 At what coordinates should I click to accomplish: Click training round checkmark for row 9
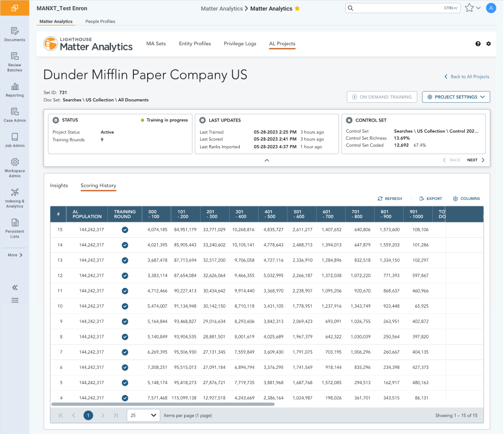click(125, 322)
